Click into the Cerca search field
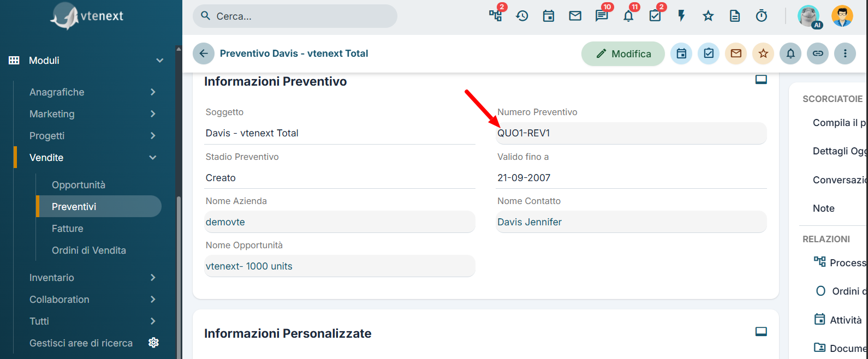This screenshot has width=868, height=359. [x=295, y=16]
